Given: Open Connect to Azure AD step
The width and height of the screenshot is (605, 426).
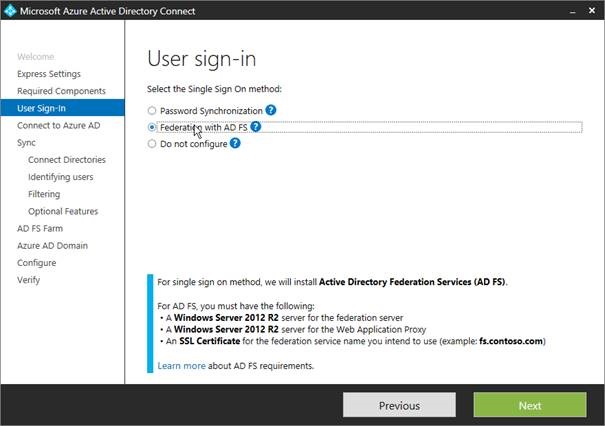Looking at the screenshot, I should click(x=59, y=125).
